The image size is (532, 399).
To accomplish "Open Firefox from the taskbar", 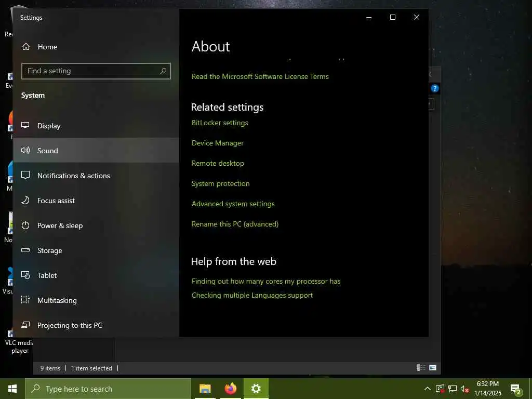I will tap(230, 389).
